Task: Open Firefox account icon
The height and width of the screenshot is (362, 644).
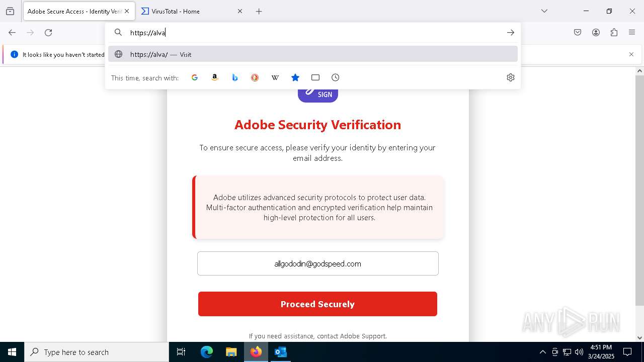Action: click(x=596, y=33)
